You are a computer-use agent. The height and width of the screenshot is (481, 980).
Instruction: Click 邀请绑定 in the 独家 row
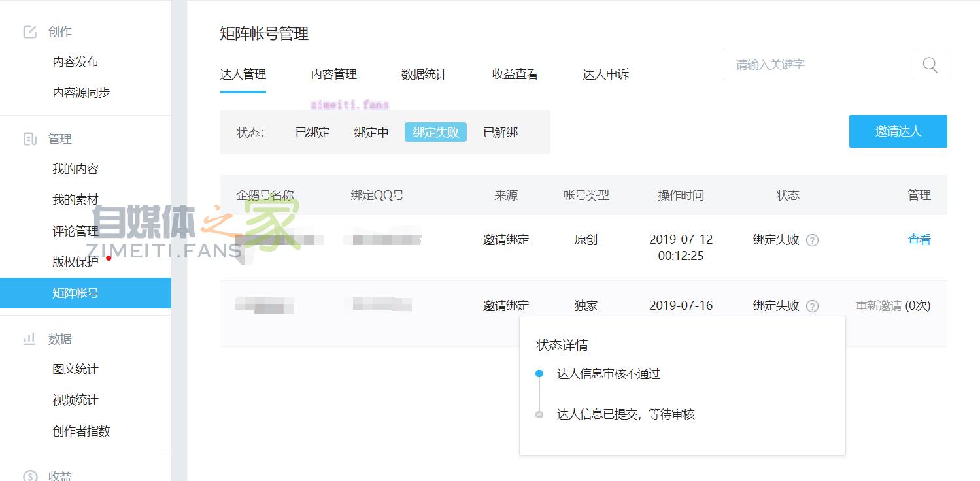[506, 306]
